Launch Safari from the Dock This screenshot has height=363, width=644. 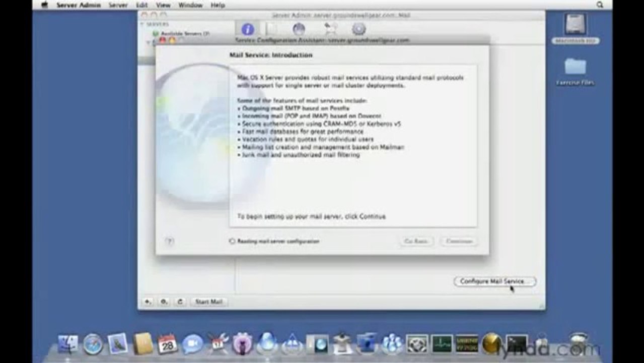click(x=93, y=344)
